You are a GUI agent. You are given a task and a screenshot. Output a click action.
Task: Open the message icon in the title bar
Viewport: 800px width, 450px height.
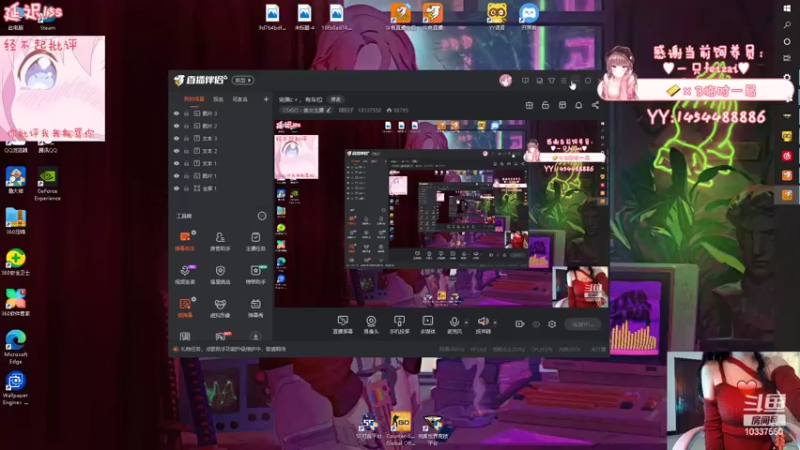tap(526, 81)
